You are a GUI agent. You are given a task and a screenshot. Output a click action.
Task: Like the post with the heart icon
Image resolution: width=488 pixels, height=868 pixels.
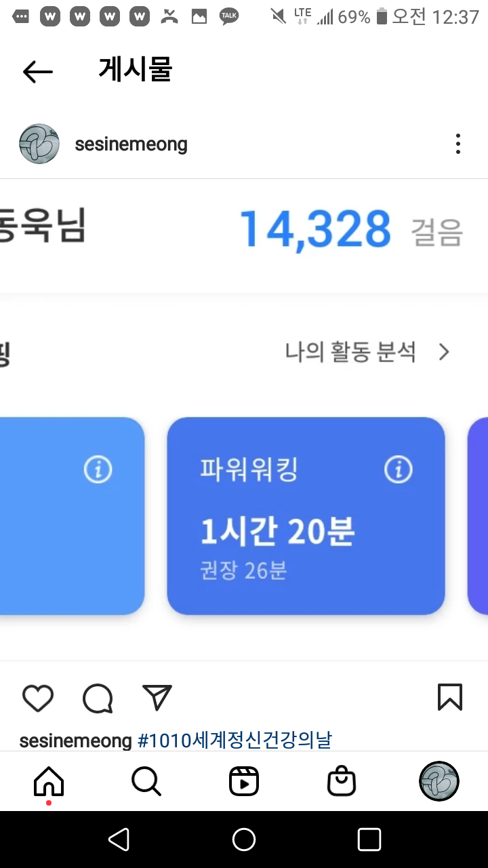click(38, 698)
